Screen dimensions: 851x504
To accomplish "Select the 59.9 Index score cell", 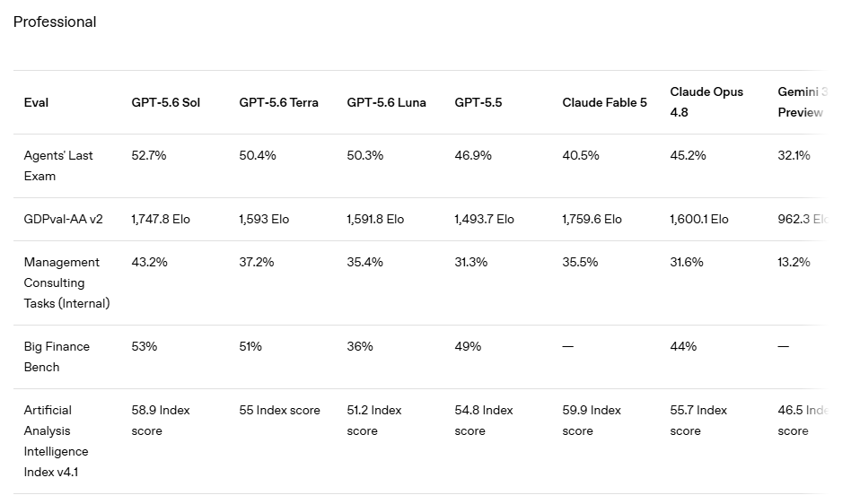I will [592, 420].
